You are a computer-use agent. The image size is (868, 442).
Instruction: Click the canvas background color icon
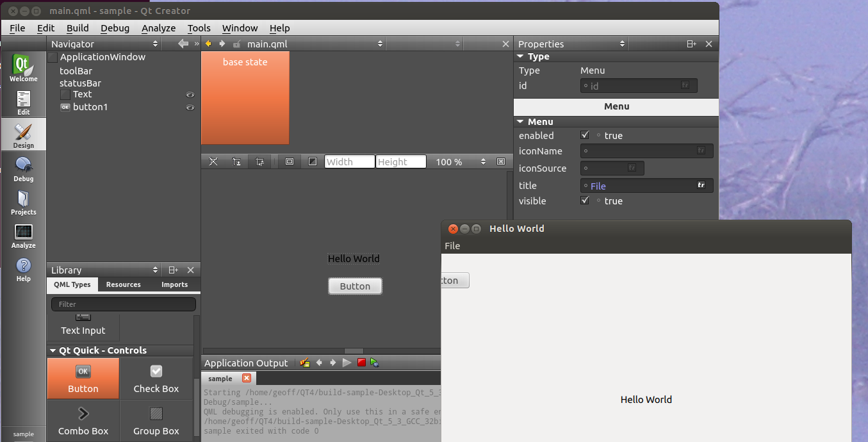click(313, 161)
